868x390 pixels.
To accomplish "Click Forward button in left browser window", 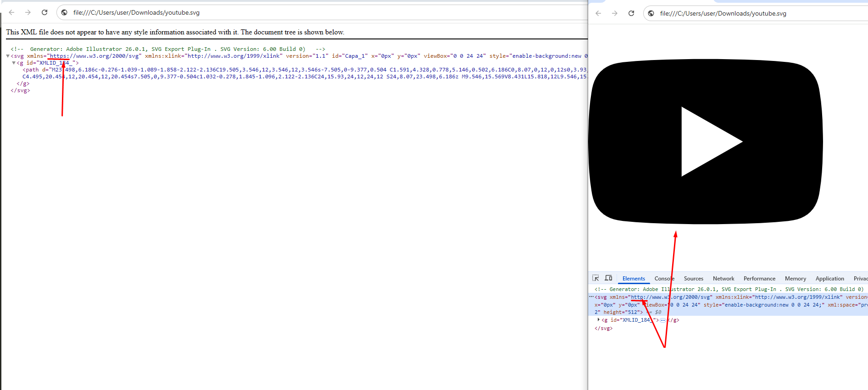I will click(28, 12).
